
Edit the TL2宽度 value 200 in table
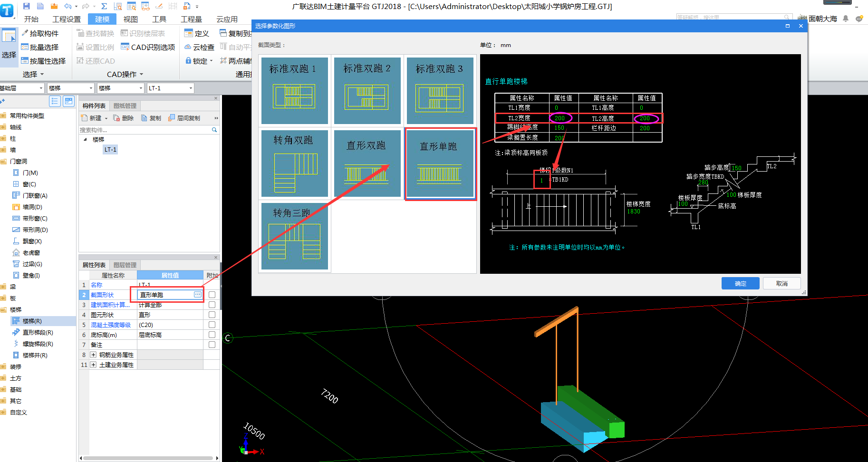(560, 118)
